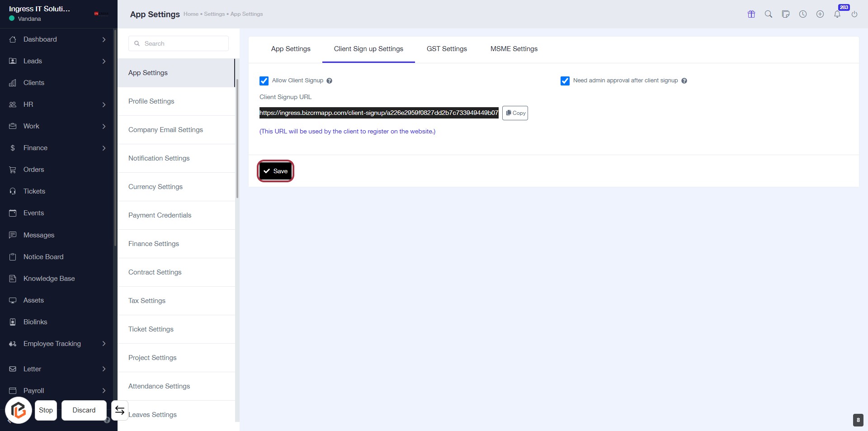Expand the Leads sidebar menu
868x431 pixels.
pos(57,61)
